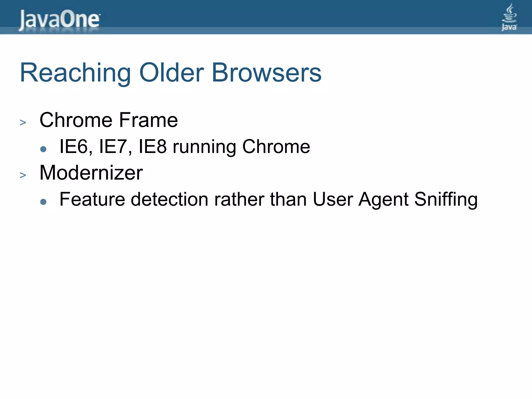Click the round bullet before IE6 line
This screenshot has height=399, width=532.
point(43,149)
